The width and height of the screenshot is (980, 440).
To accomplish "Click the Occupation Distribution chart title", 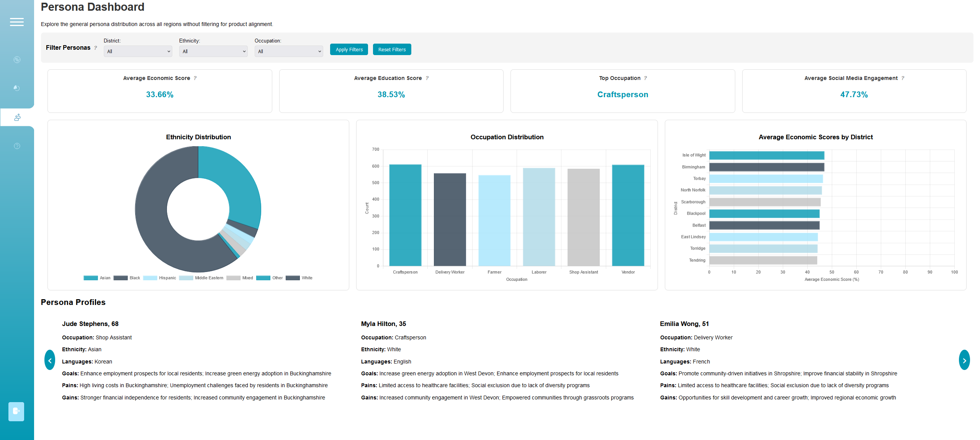I will coord(507,137).
